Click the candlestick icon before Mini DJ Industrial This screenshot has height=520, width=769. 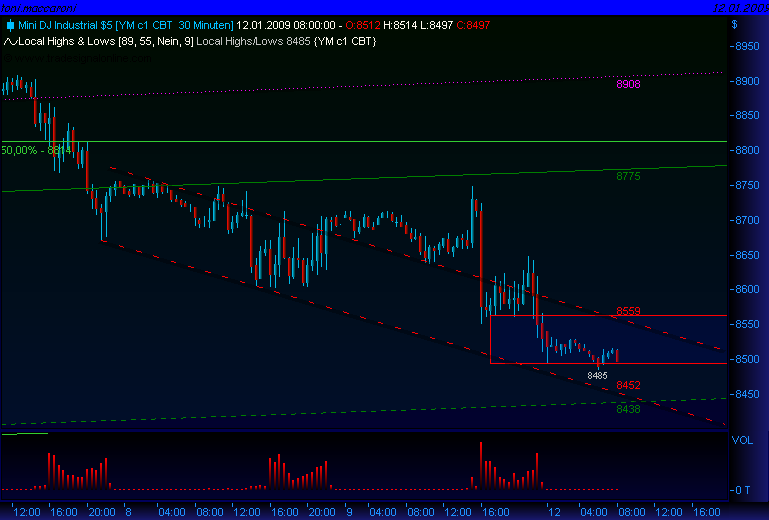tap(10, 25)
